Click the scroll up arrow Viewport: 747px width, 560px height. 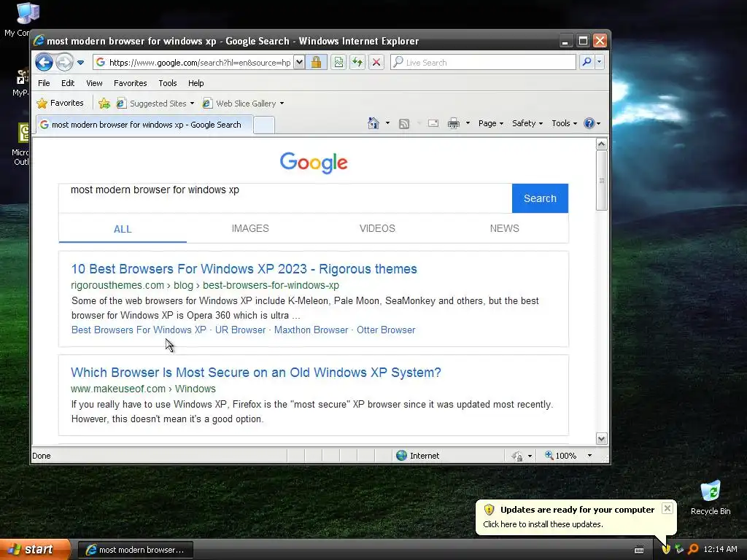[601, 144]
